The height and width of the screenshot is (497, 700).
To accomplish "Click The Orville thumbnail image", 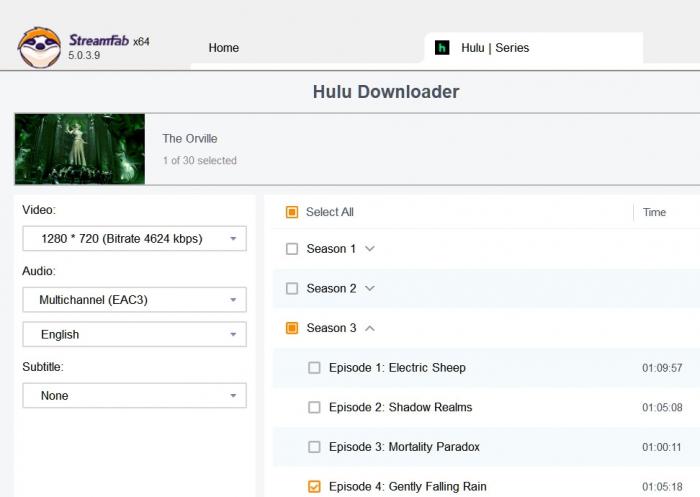I will click(80, 148).
